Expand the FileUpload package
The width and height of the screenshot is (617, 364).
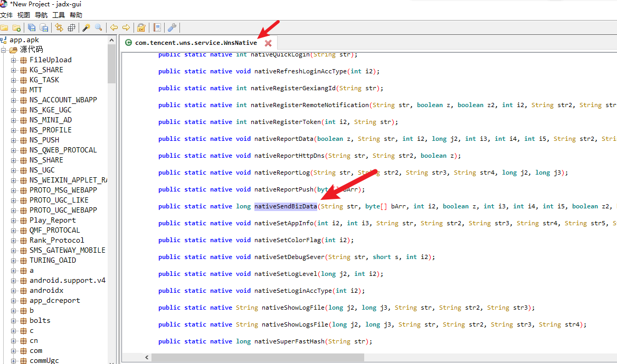coord(13,60)
